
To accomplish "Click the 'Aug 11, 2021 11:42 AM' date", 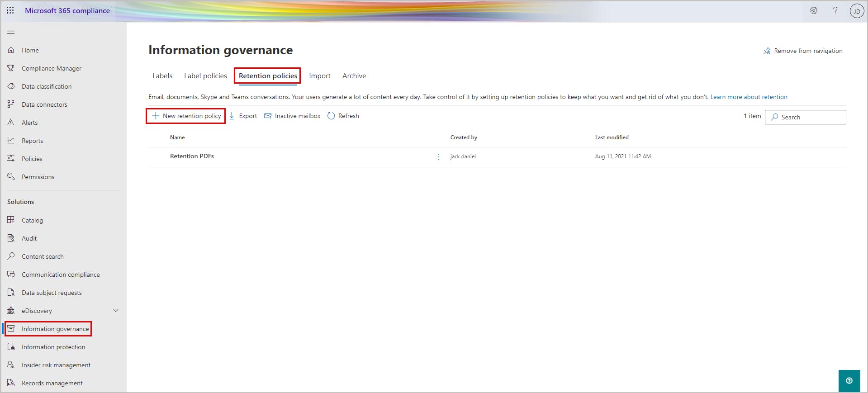I will [x=623, y=156].
